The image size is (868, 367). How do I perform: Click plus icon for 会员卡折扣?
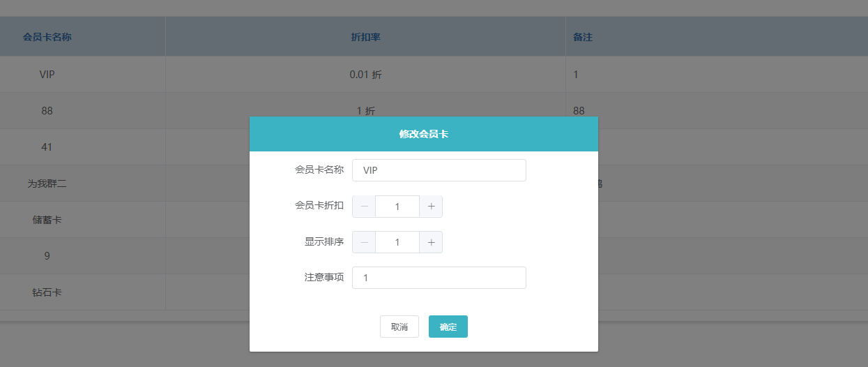[x=431, y=207]
